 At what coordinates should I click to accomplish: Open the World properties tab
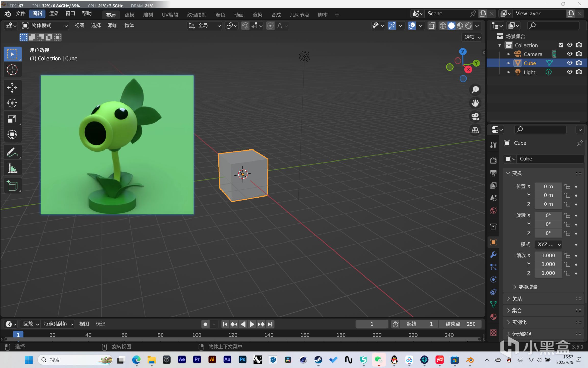[493, 211]
